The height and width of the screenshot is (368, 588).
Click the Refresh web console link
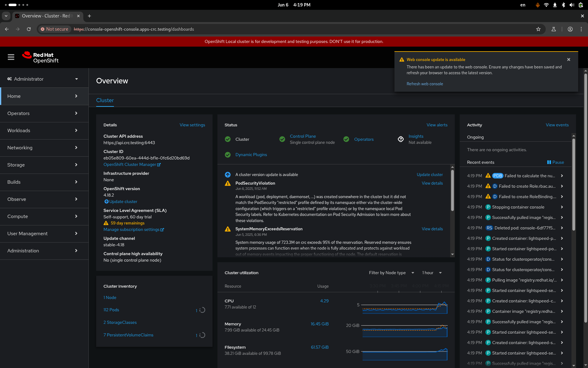click(424, 84)
